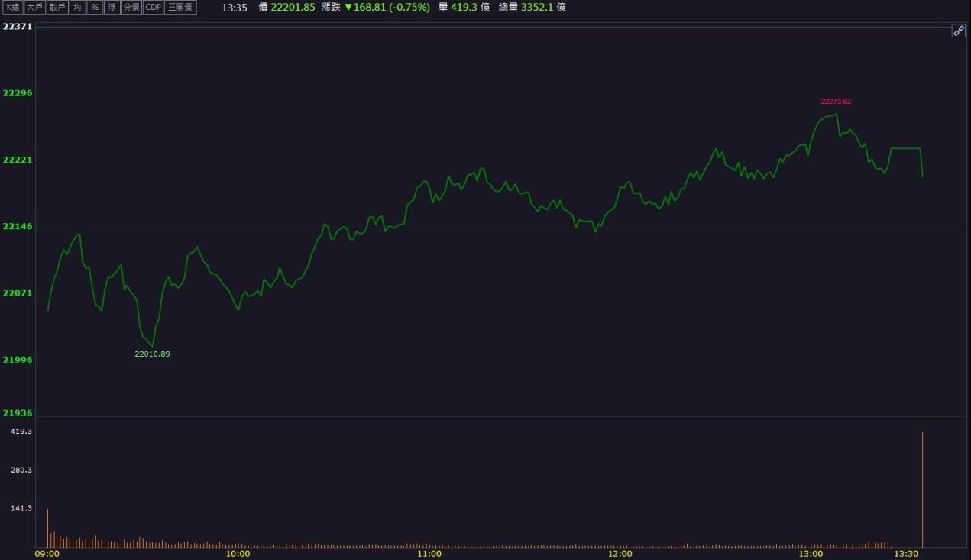Click the 13:30 time axis label
The image size is (971, 560).
pos(906,554)
